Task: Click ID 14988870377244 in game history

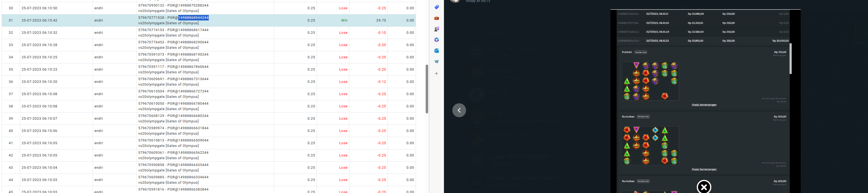Action: tap(628, 23)
